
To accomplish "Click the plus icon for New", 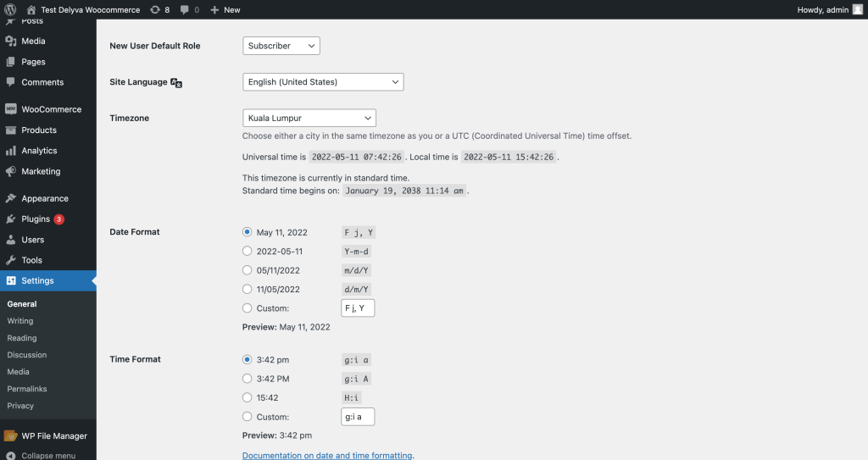I will click(x=214, y=10).
